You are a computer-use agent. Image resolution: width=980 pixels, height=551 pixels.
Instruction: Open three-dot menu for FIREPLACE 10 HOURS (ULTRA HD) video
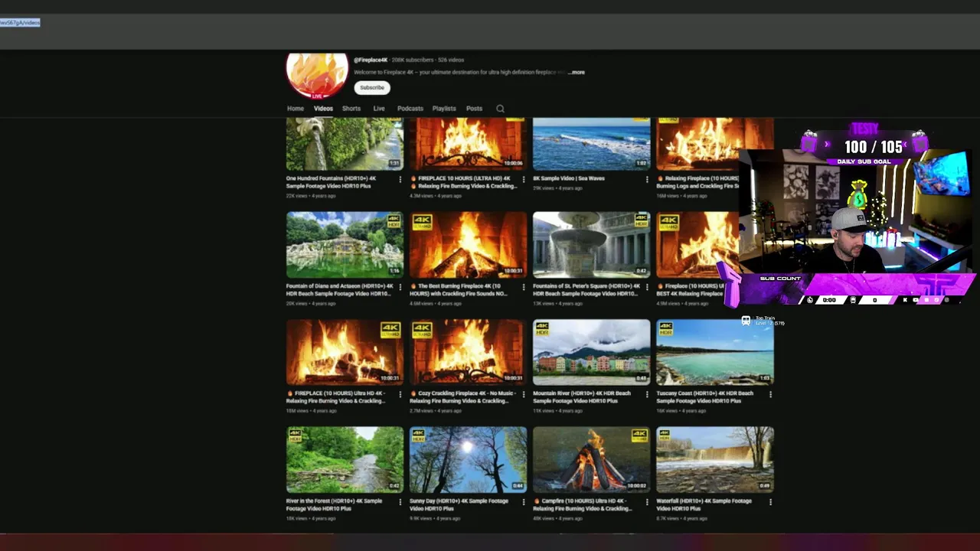(523, 180)
